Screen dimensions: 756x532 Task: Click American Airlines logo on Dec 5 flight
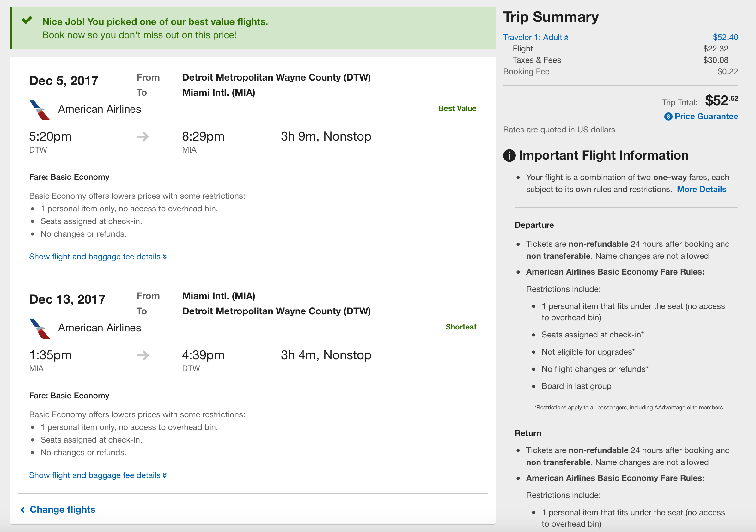click(40, 110)
